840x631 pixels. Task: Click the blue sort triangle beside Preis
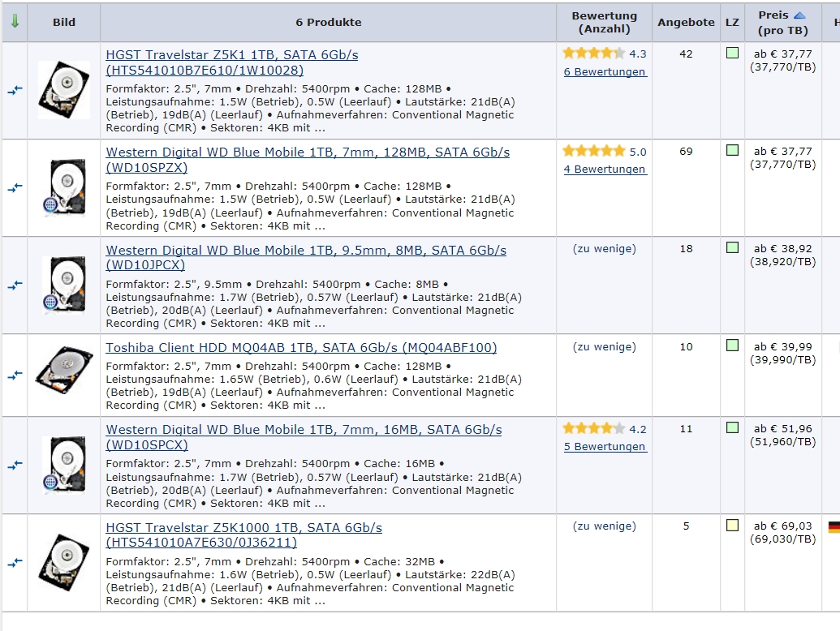coord(799,15)
